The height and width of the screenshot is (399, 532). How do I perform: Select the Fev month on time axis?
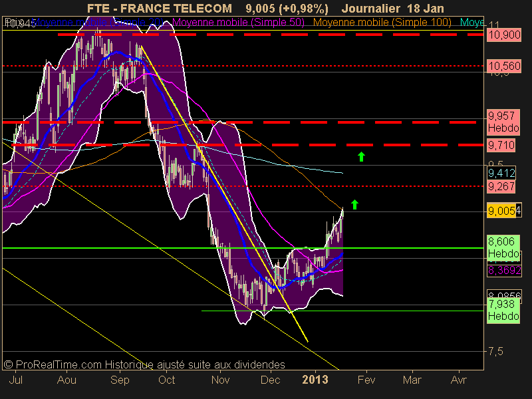point(366,380)
